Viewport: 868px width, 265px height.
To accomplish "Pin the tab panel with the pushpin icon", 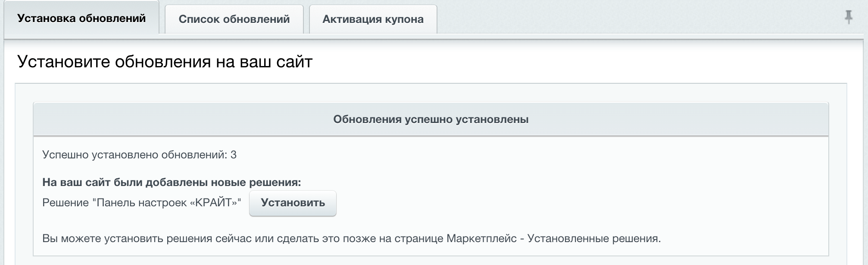I will point(848,17).
